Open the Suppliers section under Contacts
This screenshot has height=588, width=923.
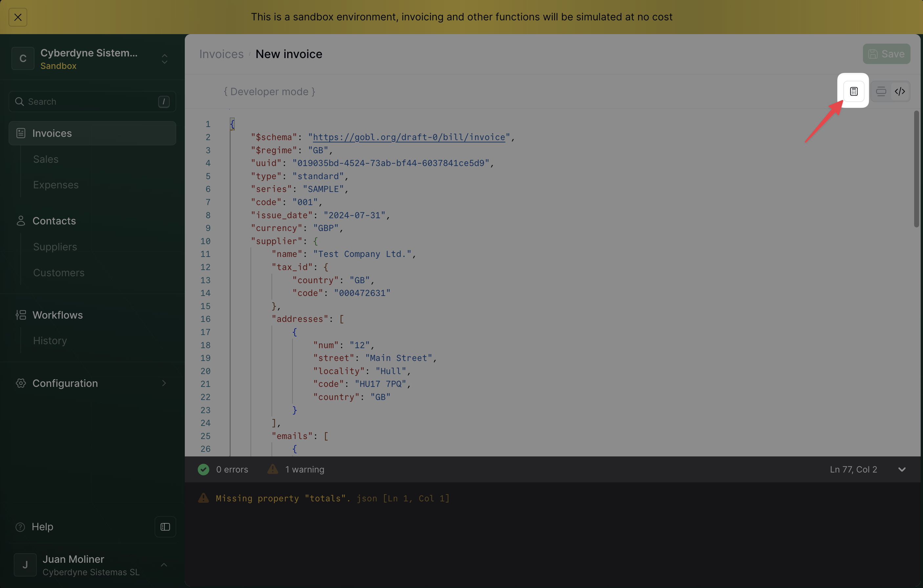[55, 247]
